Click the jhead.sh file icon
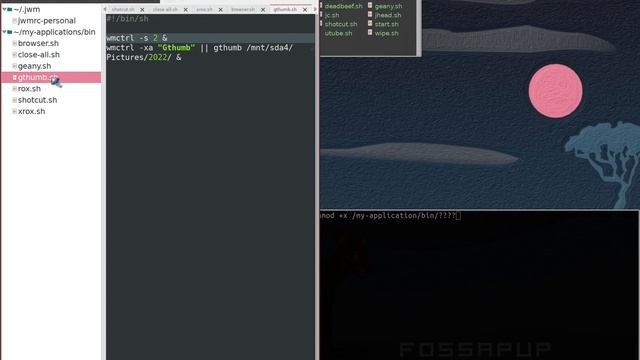This screenshot has width=640, height=360. click(x=370, y=14)
